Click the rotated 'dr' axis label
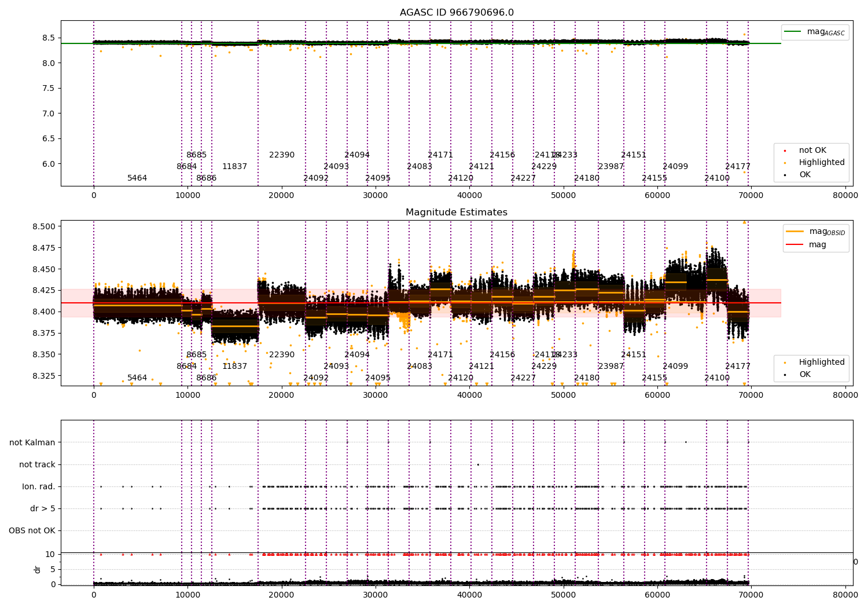 [38, 569]
